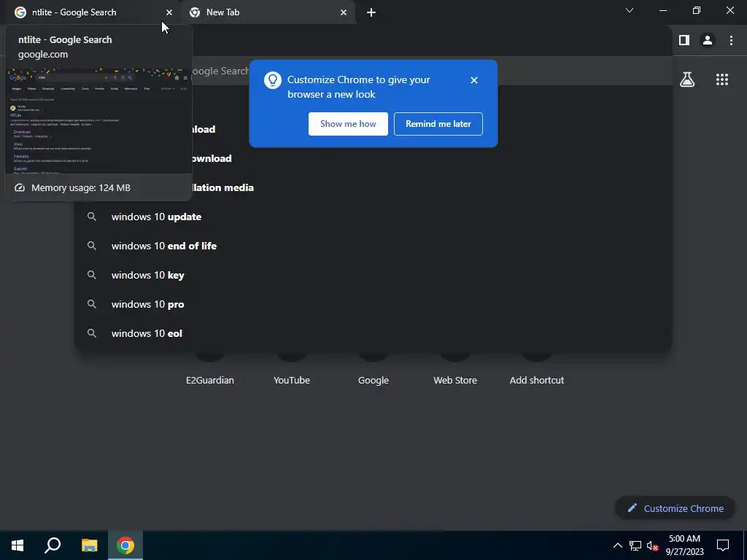Open the Chrome profile icon
The image size is (747, 560).
(708, 41)
